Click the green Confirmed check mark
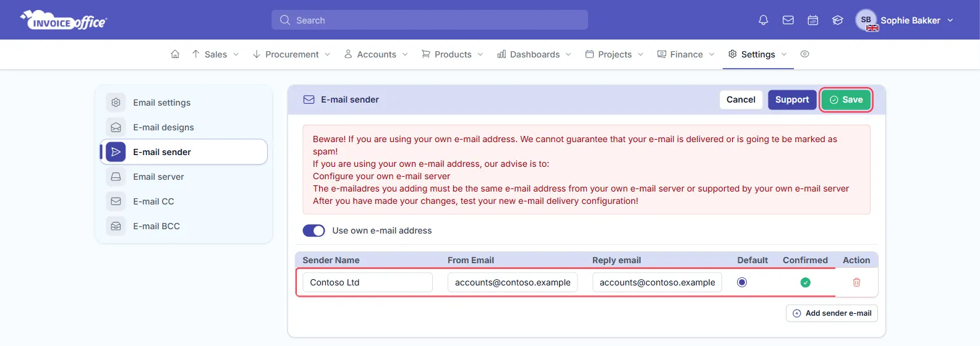Image resolution: width=980 pixels, height=346 pixels. 805,282
